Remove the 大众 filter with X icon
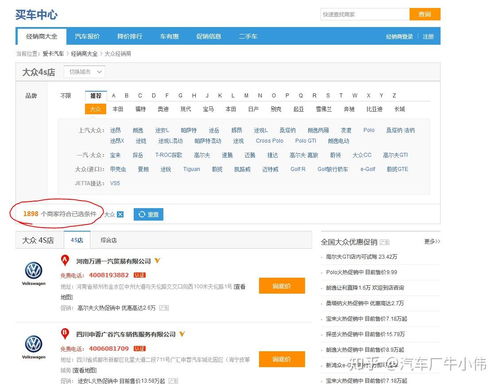The width and height of the screenshot is (499, 384). click(120, 214)
